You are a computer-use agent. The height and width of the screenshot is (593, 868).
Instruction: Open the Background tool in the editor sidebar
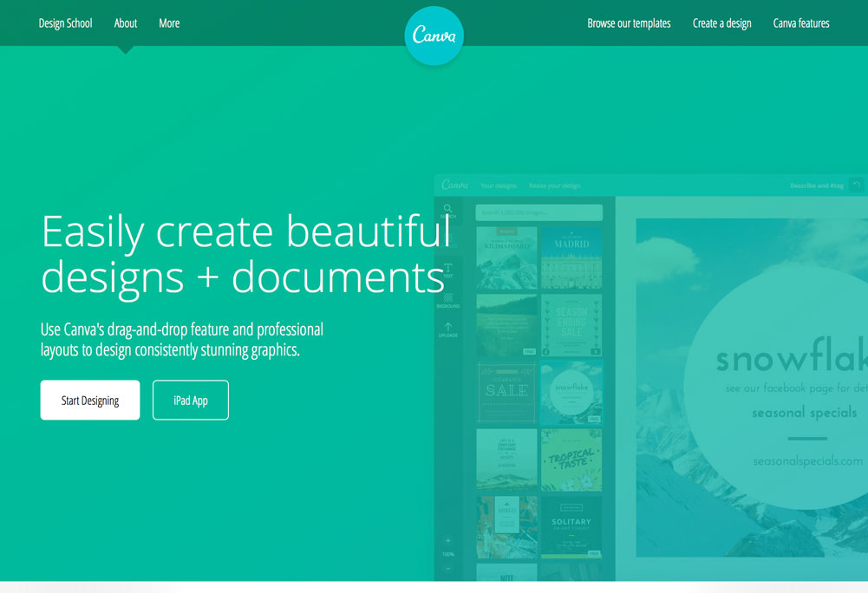pyautogui.click(x=447, y=301)
